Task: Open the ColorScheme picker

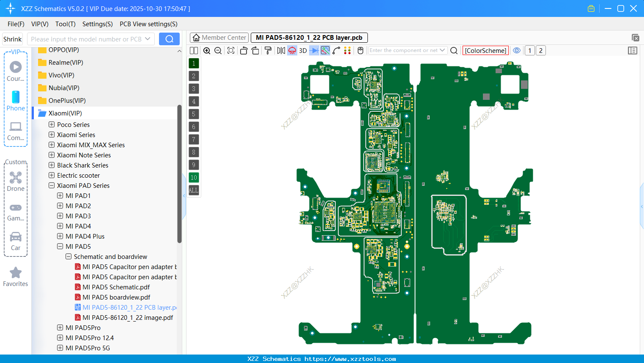Action: tap(485, 51)
